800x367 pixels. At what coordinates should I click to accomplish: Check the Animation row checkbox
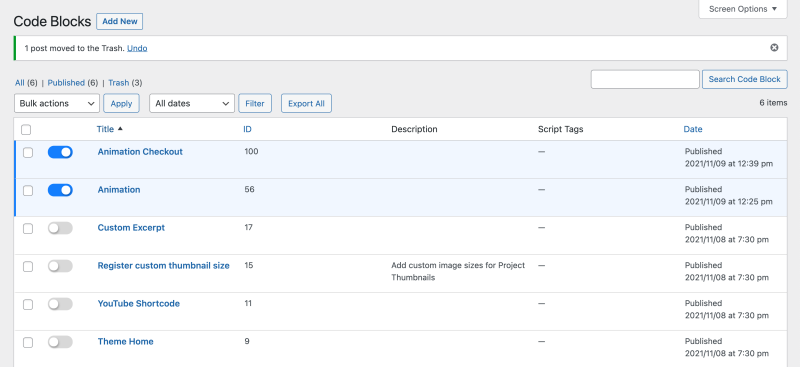28,190
